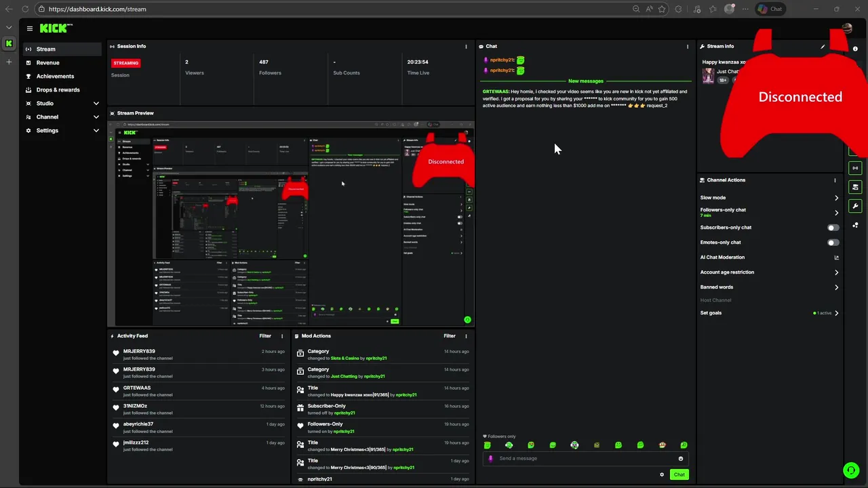This screenshot has width=868, height=488.
Task: Click the channel actions icon in right sidebar
Action: coord(855,186)
